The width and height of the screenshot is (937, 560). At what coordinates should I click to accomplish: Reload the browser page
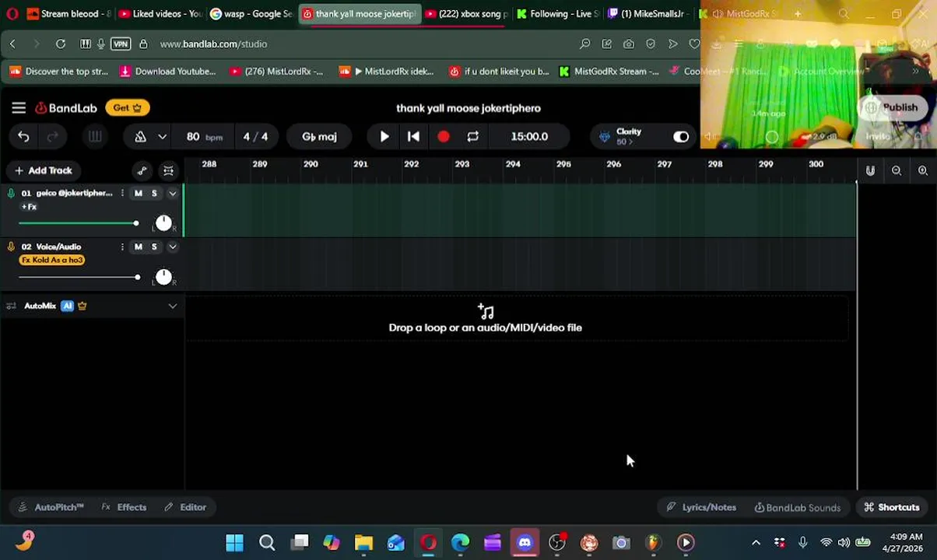coord(61,44)
